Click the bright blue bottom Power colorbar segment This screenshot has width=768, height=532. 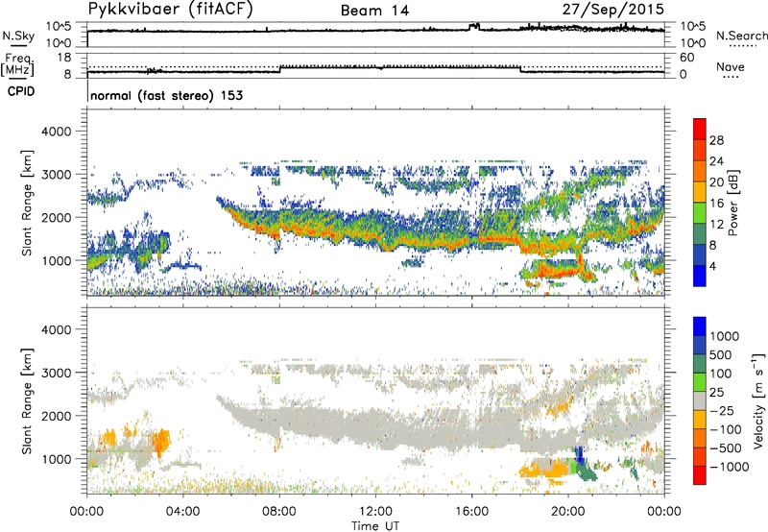[700, 276]
